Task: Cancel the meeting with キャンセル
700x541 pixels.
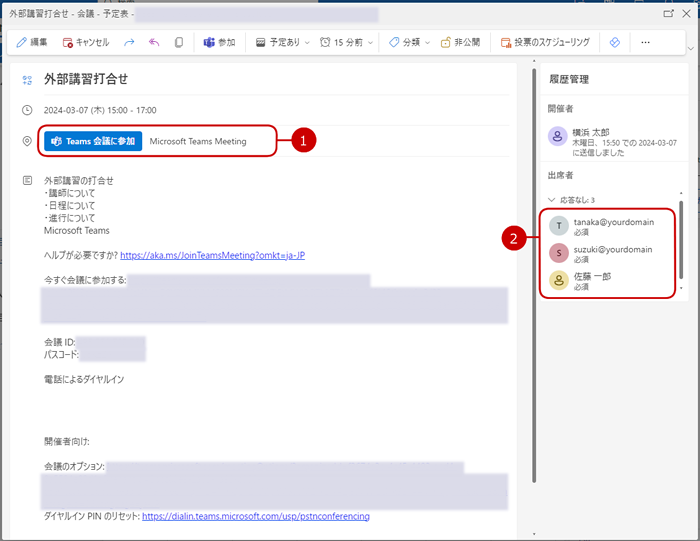Action: click(x=86, y=42)
